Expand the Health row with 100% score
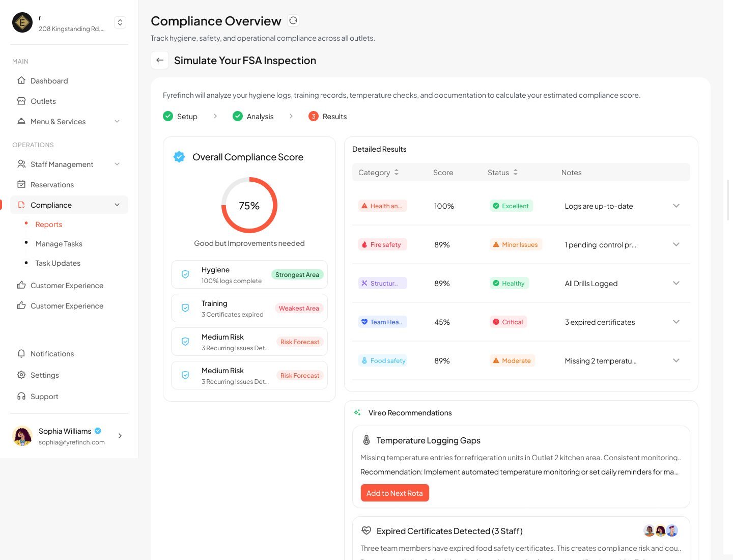The image size is (733, 560). (x=676, y=206)
